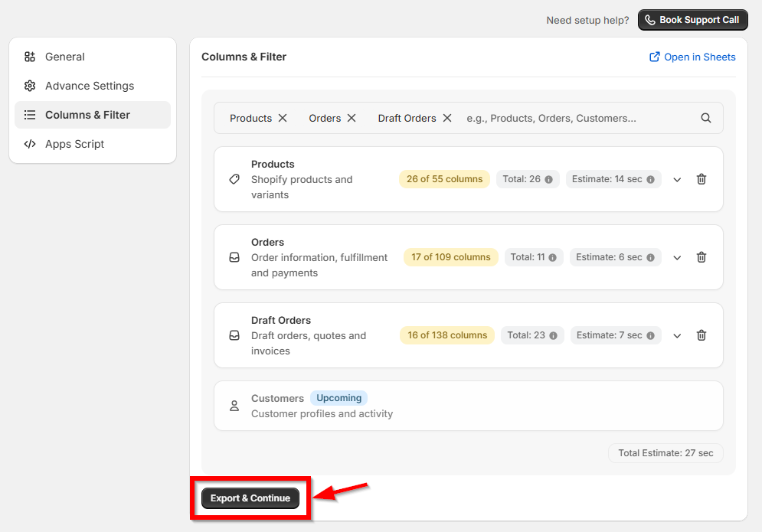Expand the Draft Orders row chevron
The width and height of the screenshot is (762, 532).
[677, 336]
